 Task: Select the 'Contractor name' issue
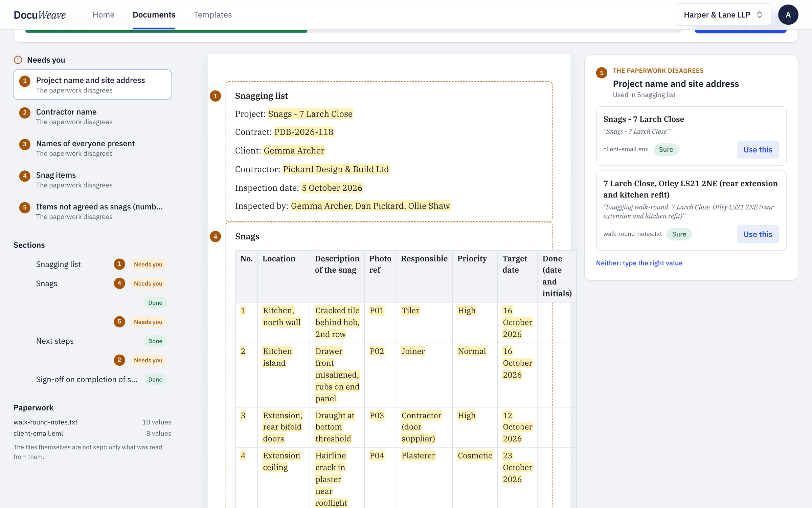[92, 116]
